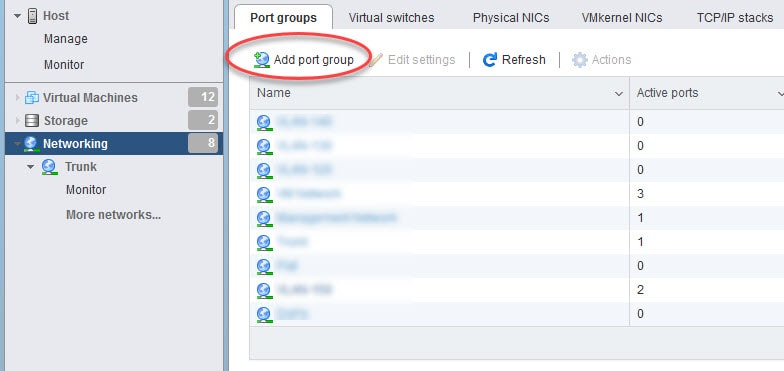Click the Host server icon in navigator
Screen dimensions: 784x371
(32, 16)
